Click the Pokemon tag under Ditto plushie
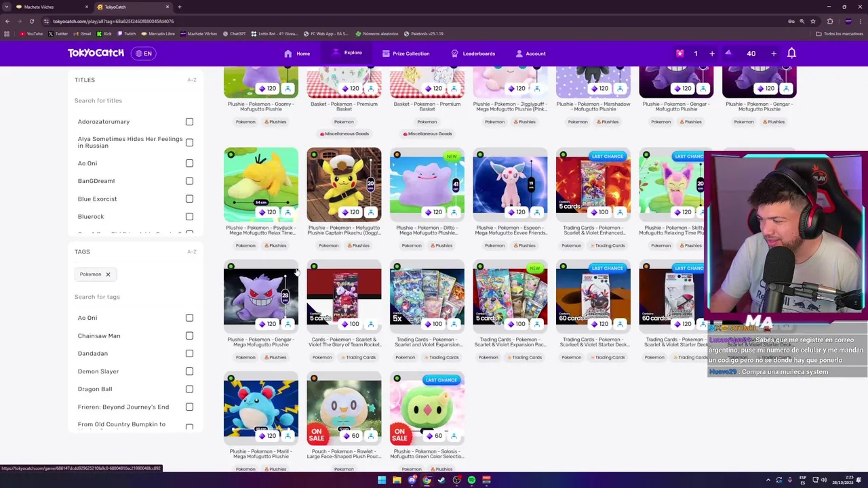 tap(412, 245)
